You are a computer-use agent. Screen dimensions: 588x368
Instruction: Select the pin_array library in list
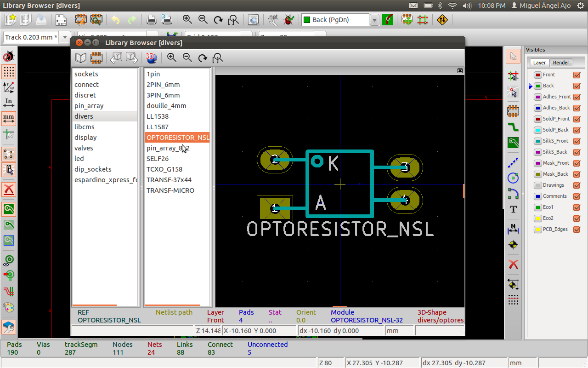89,106
